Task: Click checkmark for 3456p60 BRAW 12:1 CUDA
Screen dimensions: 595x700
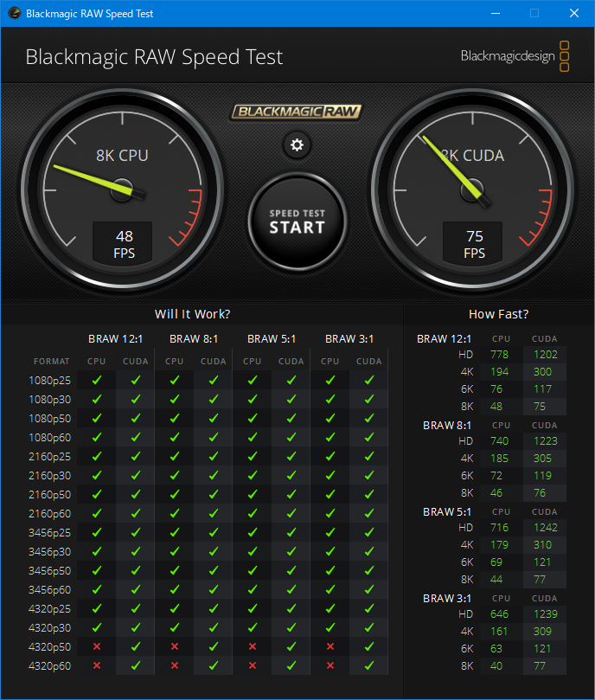Action: tap(136, 589)
